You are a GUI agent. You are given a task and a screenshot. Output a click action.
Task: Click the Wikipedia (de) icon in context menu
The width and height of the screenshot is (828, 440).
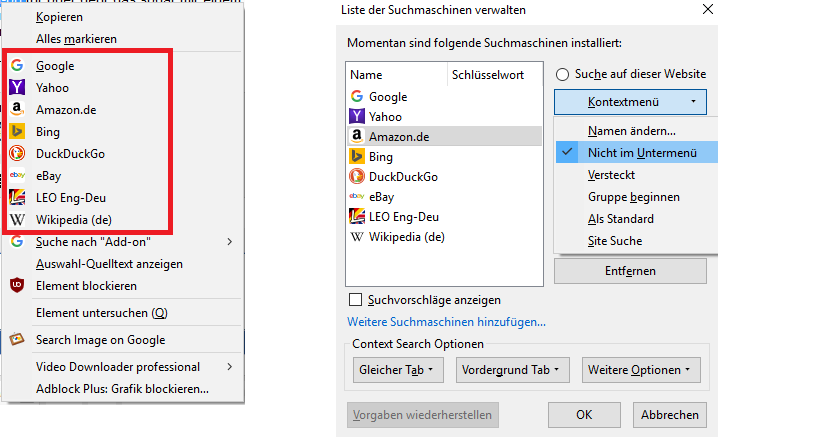point(17,220)
